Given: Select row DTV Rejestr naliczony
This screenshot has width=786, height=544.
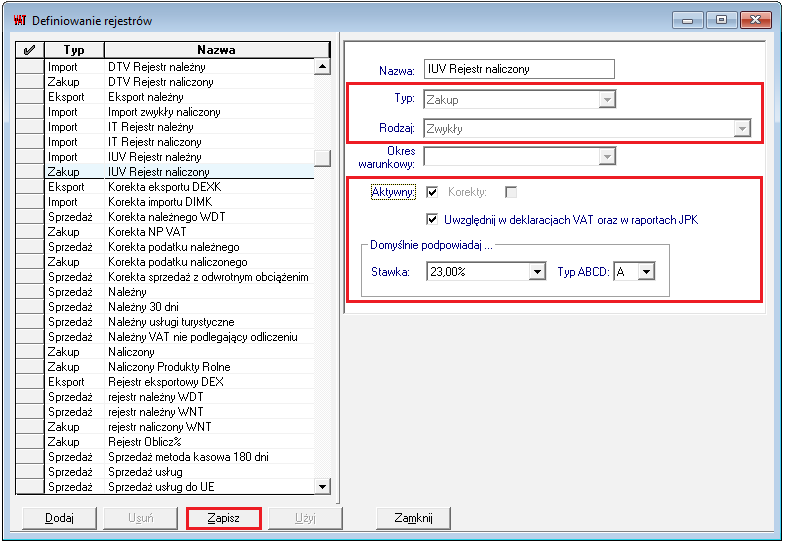Looking at the screenshot, I should pyautogui.click(x=165, y=82).
